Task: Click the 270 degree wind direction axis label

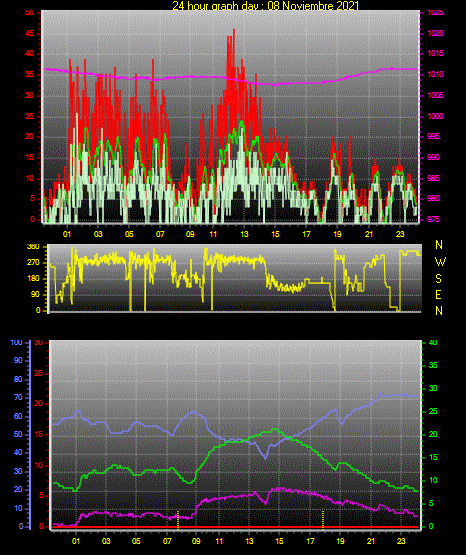Action: 33,263
